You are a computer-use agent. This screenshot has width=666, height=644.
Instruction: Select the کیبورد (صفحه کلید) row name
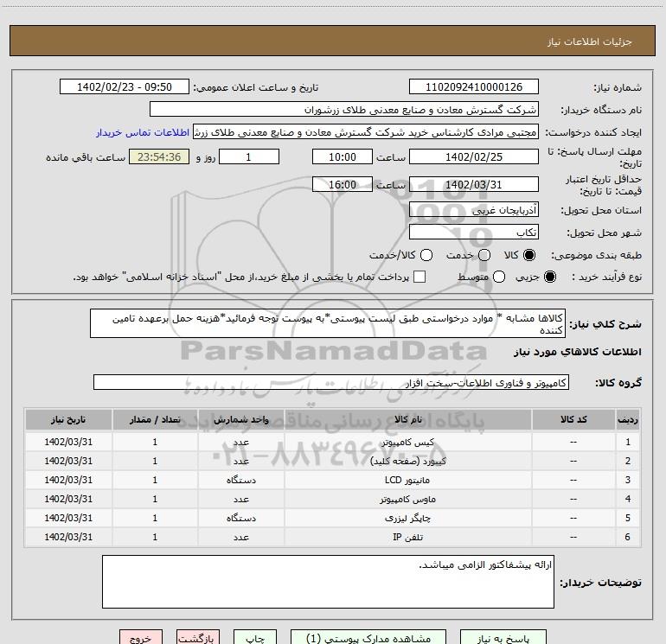pos(408,461)
